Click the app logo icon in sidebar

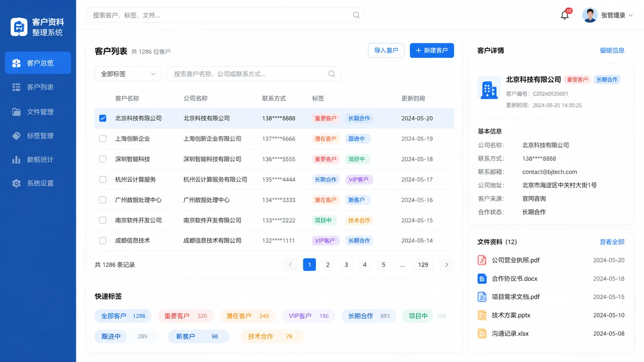19,27
